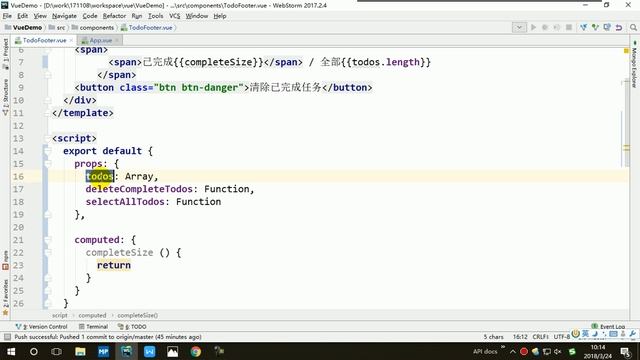Viewport: 640px width, 360px height.
Task: Click the Debug bug icon
Action: click(x=544, y=27)
